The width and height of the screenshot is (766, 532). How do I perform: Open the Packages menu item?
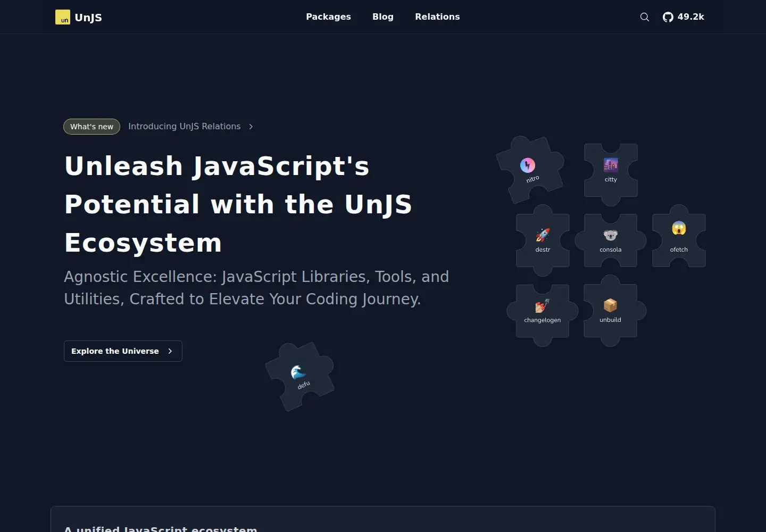328,17
